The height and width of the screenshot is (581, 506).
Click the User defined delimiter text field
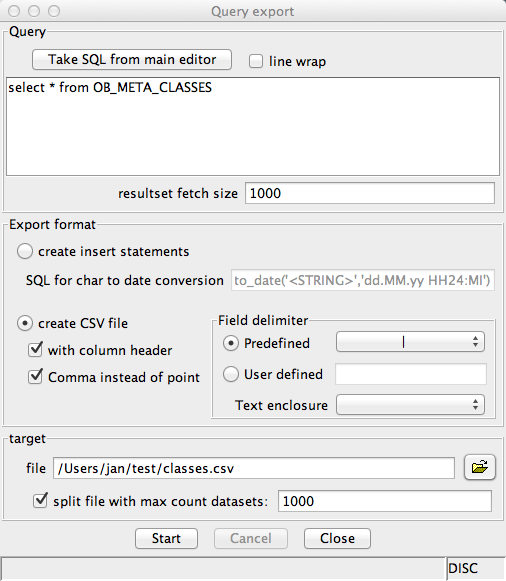411,374
